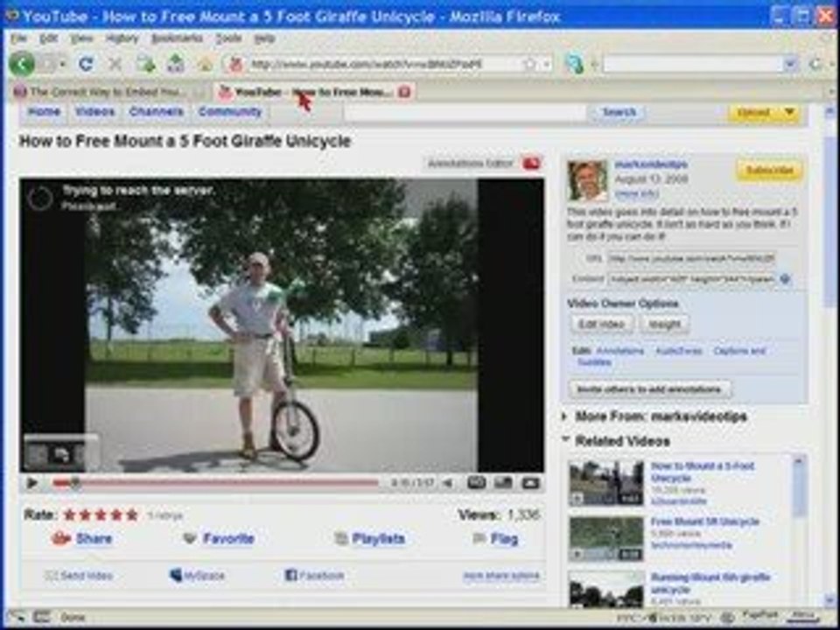Viewport: 840px width, 630px height.
Task: Enter full screen with rightmost player icon
Action: tap(530, 483)
